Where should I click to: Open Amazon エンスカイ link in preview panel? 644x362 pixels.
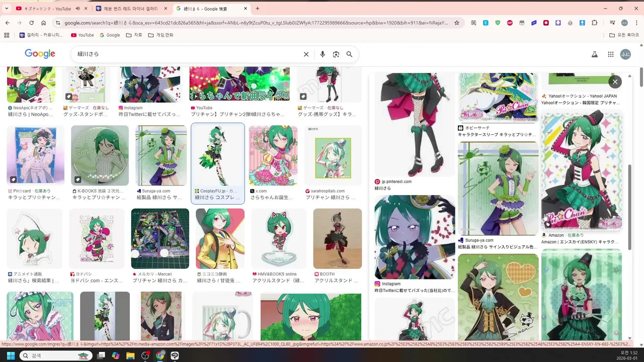pos(580,242)
